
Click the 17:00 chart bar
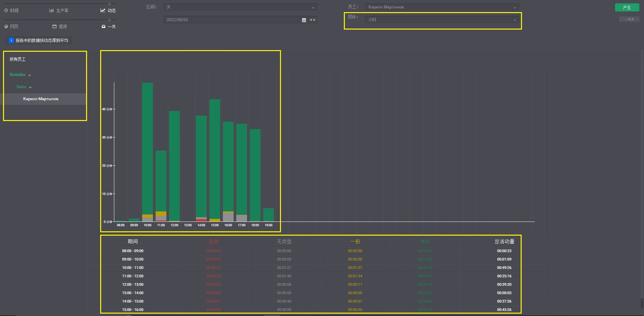[x=242, y=172]
